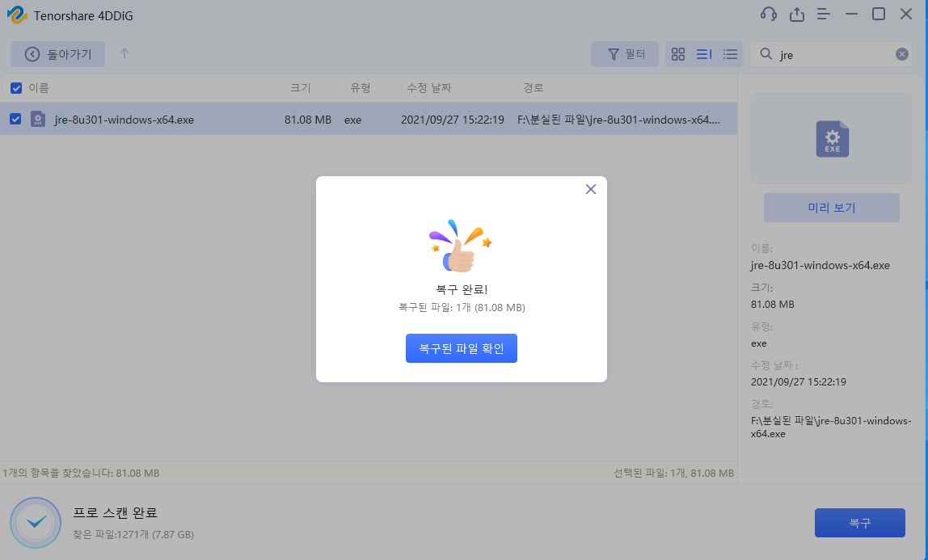Click the scan complete checkmark icon

[36, 522]
